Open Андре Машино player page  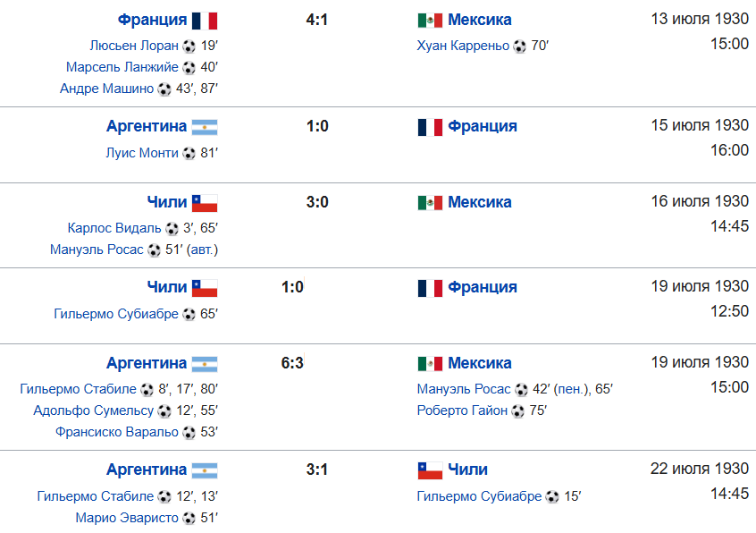(x=106, y=89)
